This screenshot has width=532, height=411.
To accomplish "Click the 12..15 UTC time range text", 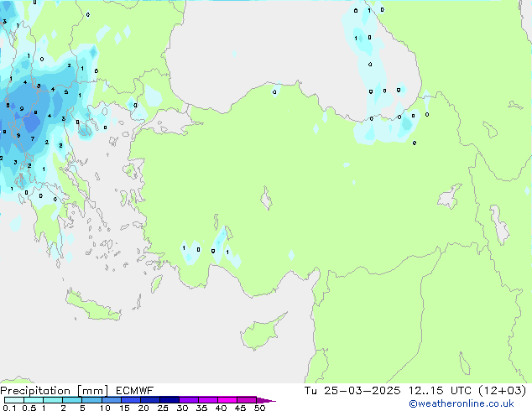I will 440,391.
